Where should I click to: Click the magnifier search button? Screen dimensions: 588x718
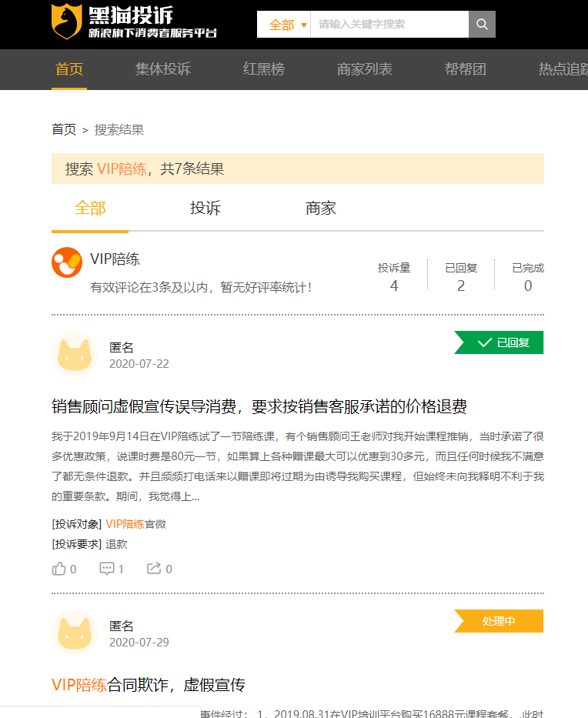(482, 25)
